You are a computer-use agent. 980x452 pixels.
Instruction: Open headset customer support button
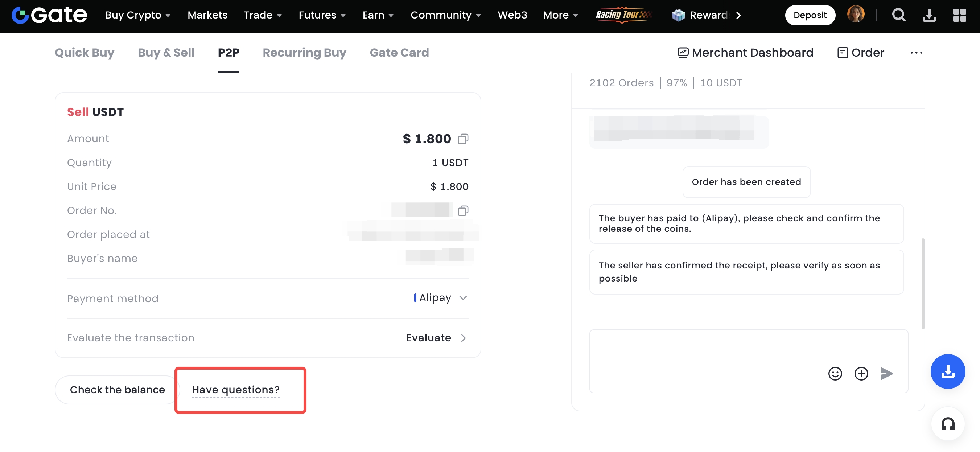(947, 424)
